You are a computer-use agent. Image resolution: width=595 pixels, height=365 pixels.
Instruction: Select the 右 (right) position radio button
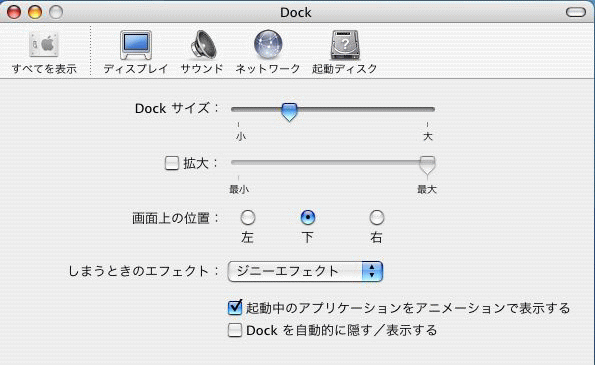tap(376, 217)
